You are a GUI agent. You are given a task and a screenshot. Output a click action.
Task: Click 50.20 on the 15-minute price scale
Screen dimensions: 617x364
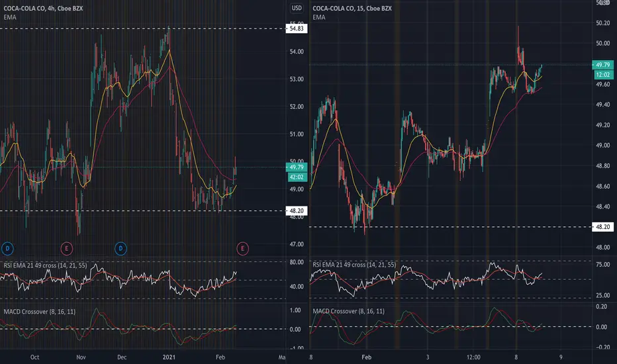point(603,23)
